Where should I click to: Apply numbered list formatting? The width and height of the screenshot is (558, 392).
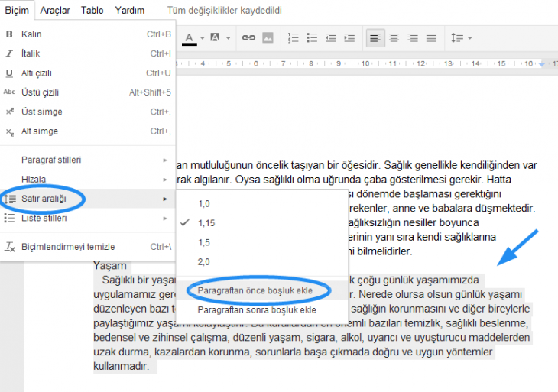coord(293,37)
